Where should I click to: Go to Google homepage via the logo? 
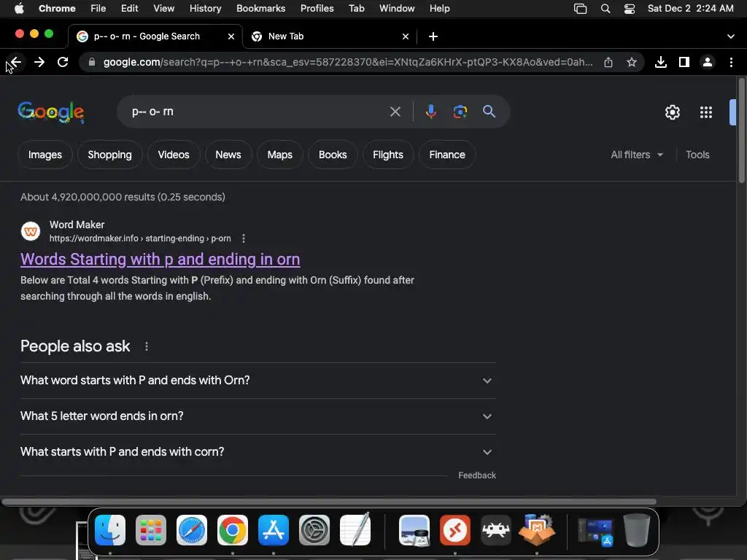[51, 112]
